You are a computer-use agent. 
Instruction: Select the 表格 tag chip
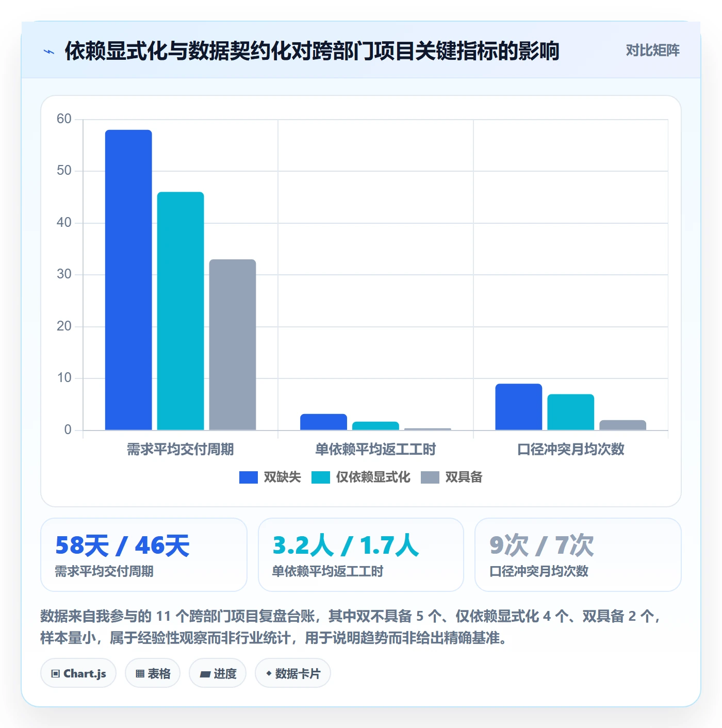pyautogui.click(x=153, y=673)
